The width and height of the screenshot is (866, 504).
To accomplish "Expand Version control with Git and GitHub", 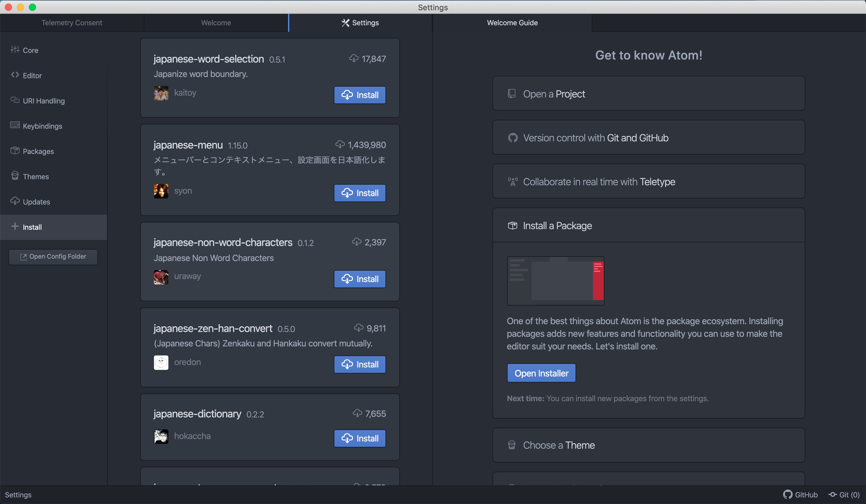I will coord(649,137).
